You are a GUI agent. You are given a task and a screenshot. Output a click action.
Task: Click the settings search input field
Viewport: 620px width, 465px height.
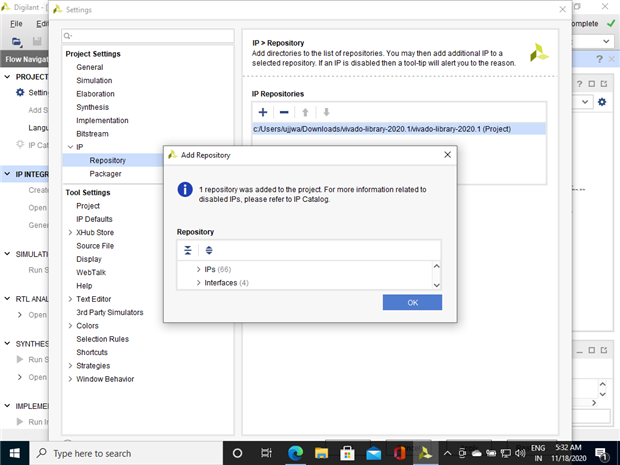pyautogui.click(x=148, y=36)
